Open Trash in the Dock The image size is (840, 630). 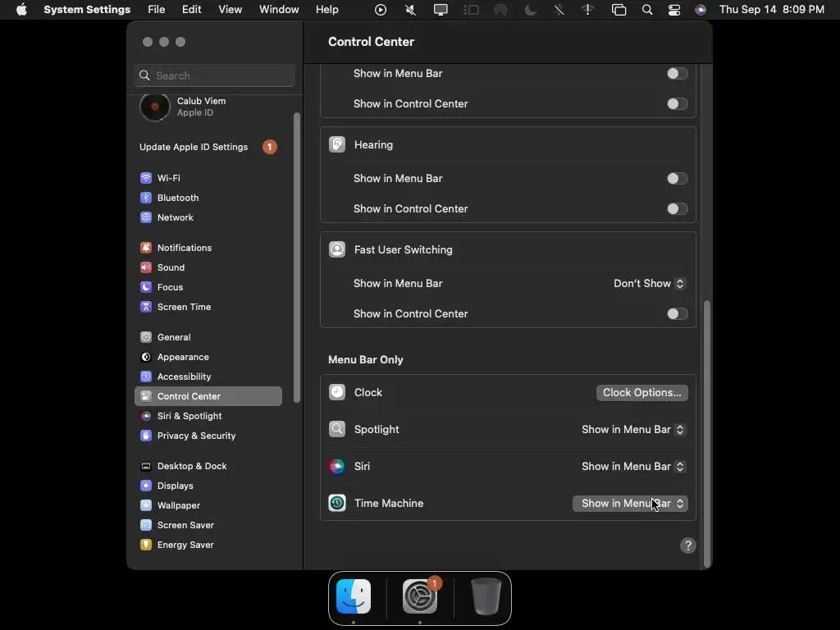click(x=486, y=596)
